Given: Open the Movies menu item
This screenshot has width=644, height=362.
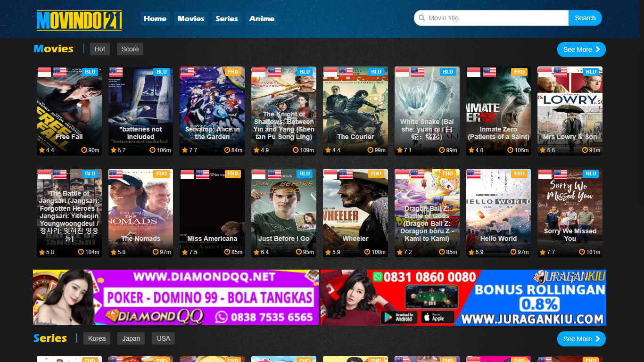Looking at the screenshot, I should click(x=191, y=19).
